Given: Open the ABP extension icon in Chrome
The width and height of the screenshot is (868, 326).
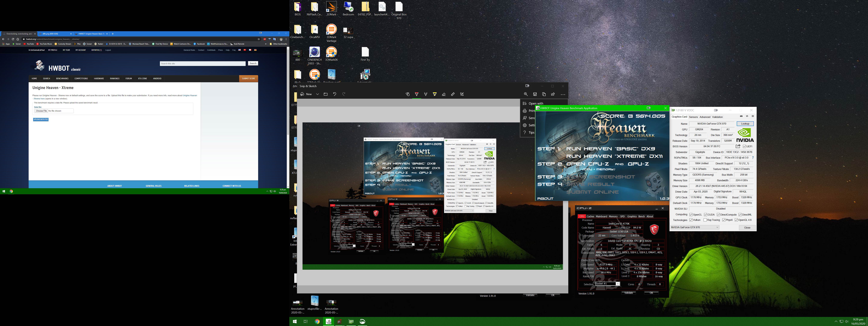Looking at the screenshot, I should [x=265, y=39].
